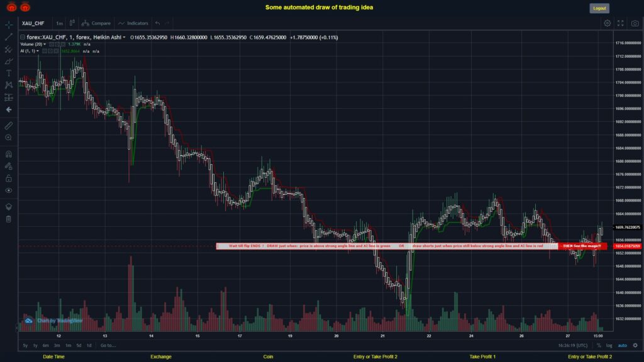Expand the Heikin Ashi symbol legend dropdown
644x362 pixels.
(x=124, y=37)
